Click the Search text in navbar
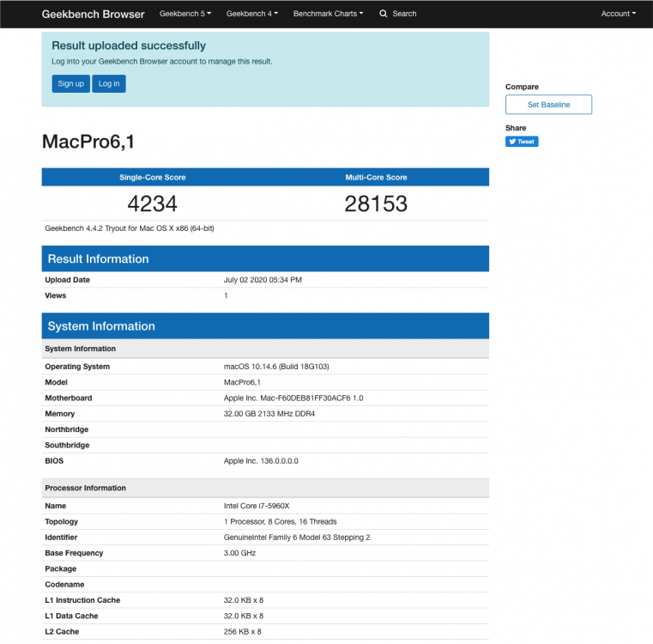This screenshot has height=644, width=653. (x=404, y=14)
